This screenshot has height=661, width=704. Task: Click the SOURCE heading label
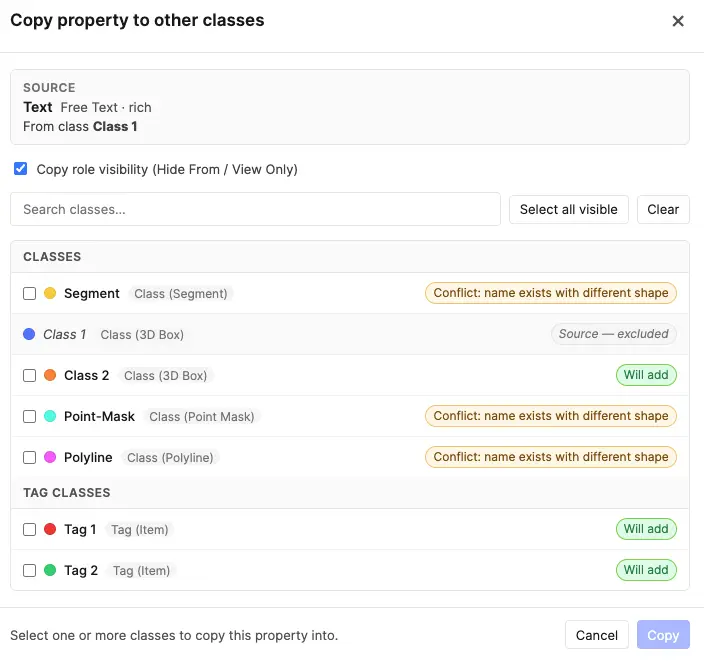pos(49,88)
